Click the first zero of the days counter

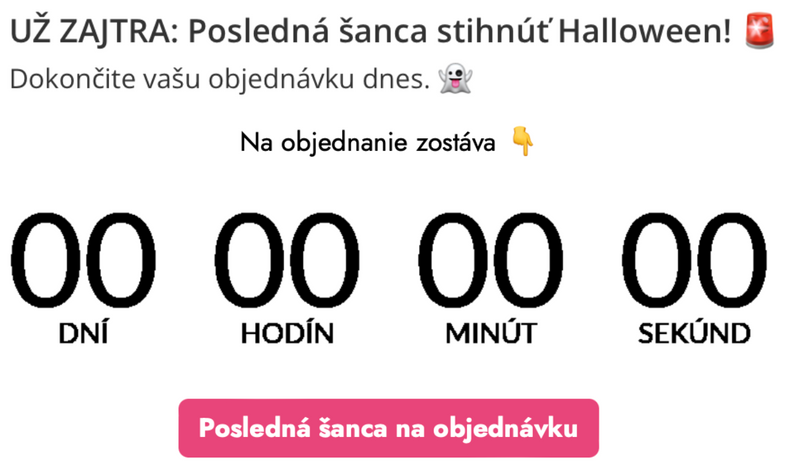46,259
